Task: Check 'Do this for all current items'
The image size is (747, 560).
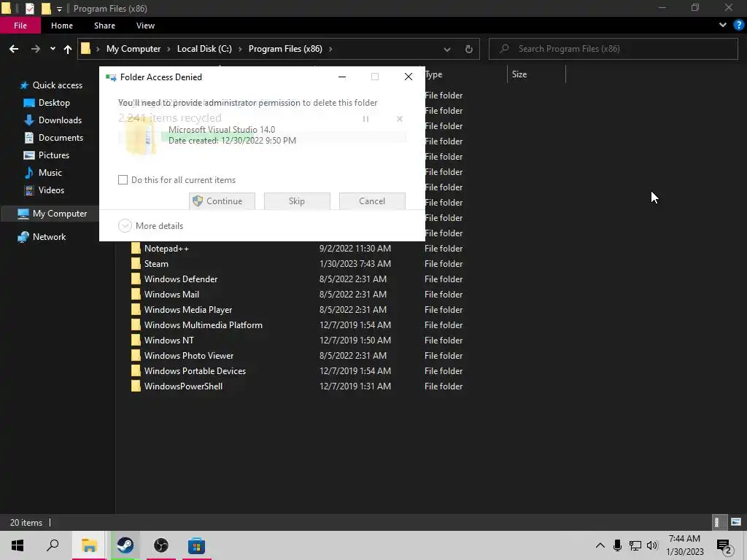Action: [123, 180]
